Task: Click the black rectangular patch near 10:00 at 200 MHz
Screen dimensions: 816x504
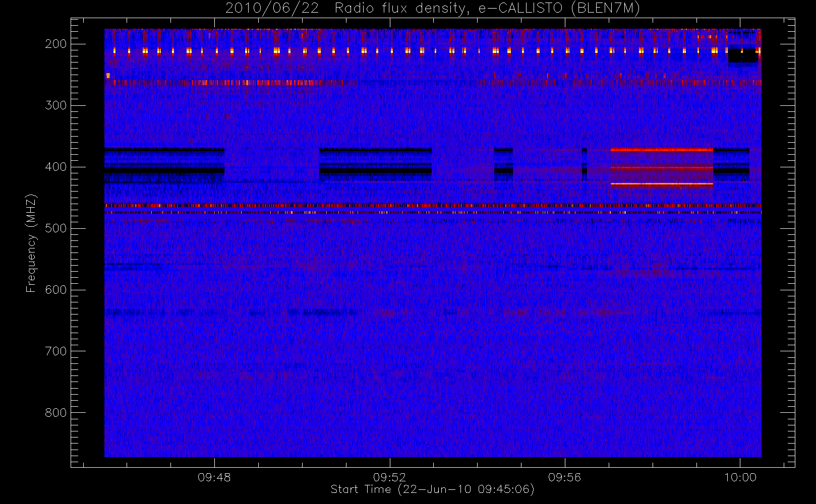Action: [743, 55]
